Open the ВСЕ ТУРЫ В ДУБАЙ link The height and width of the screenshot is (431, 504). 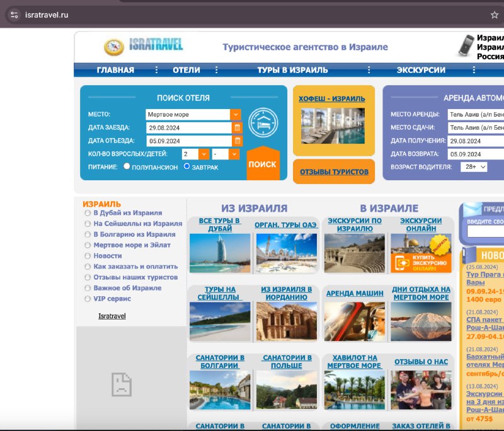click(x=219, y=225)
